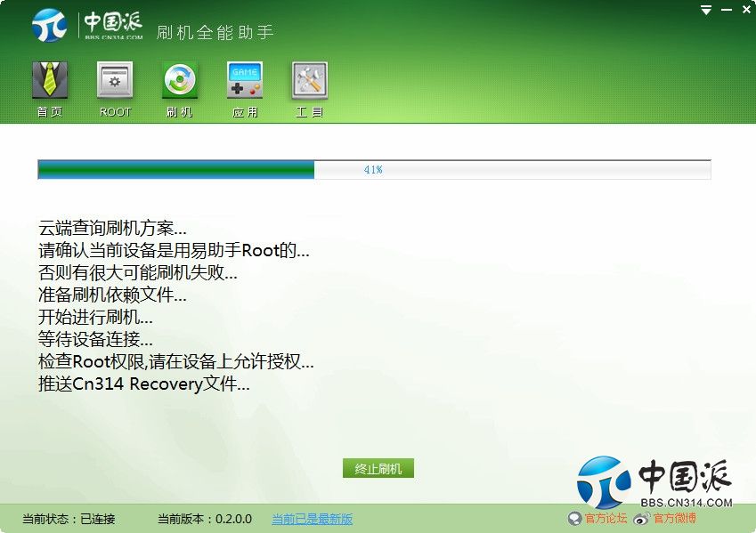Viewport: 756px width, 533px height.
Task: Click the 当前状态：已连接 status text
Action: tap(69, 519)
